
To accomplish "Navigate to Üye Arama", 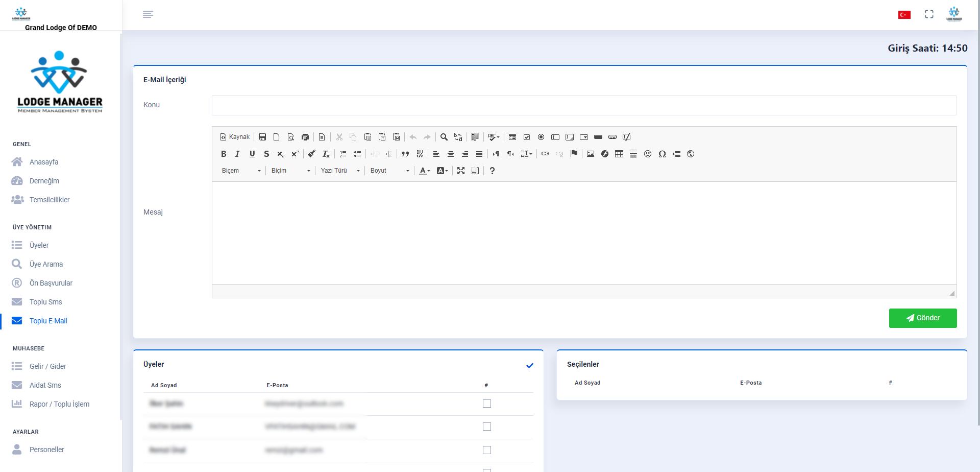I will click(x=46, y=264).
